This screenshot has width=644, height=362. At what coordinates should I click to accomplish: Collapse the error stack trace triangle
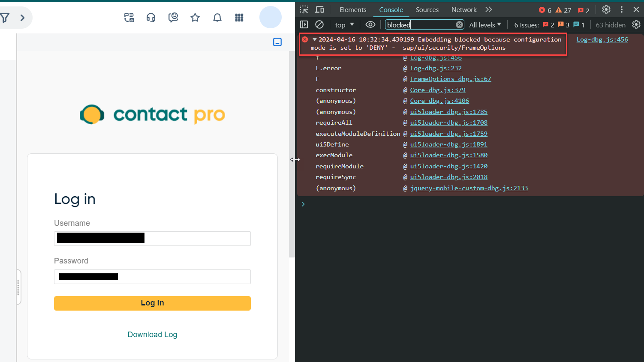[x=314, y=39]
